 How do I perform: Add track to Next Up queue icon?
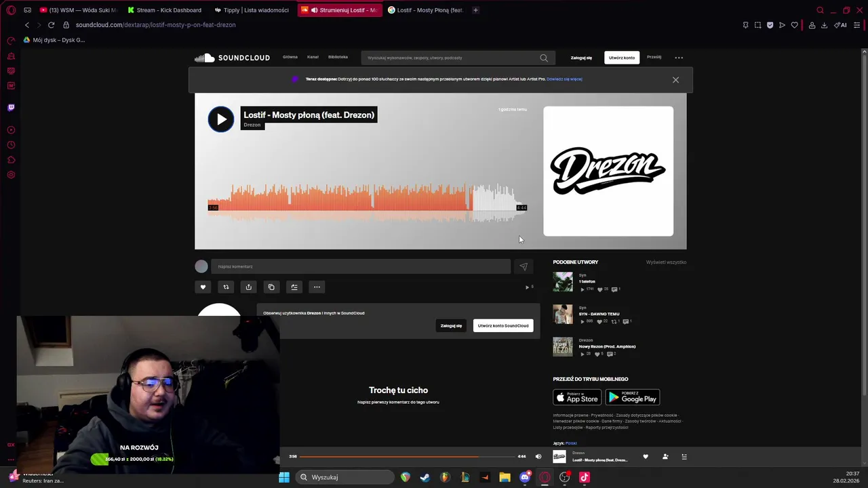[294, 287]
